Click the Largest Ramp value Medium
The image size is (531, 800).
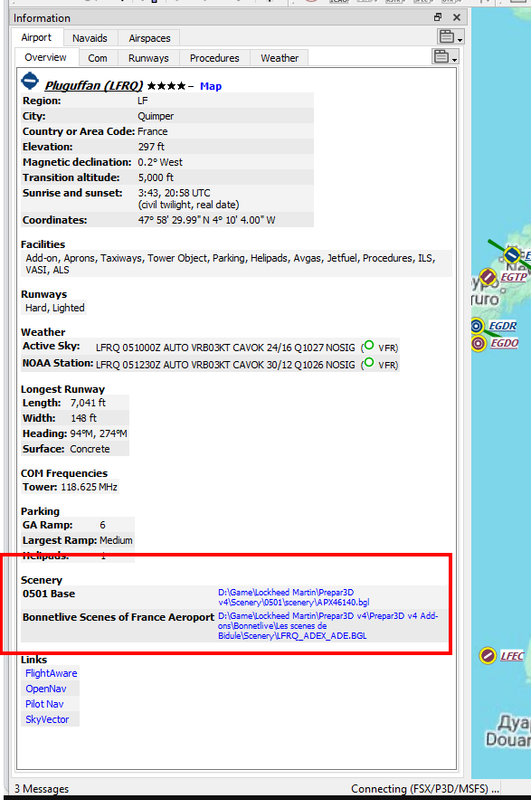coord(116,540)
